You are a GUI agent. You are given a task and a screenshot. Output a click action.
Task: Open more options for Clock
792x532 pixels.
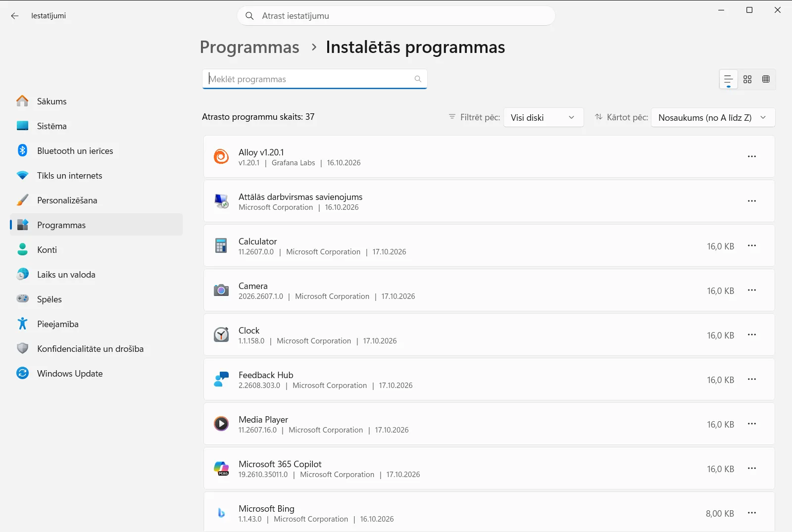[x=752, y=335]
